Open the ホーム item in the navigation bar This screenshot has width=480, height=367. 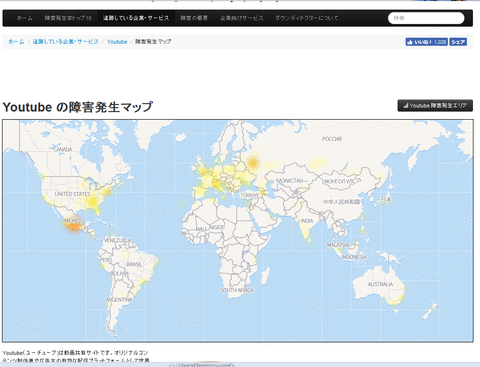[x=25, y=18]
